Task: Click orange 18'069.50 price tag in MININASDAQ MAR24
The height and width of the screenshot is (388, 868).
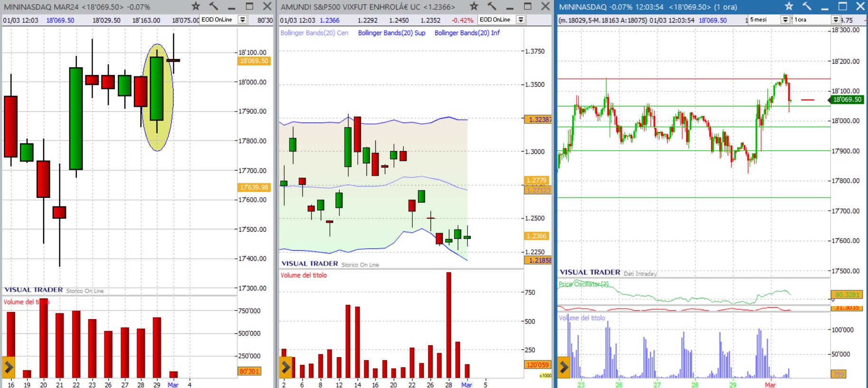Action: 254,61
